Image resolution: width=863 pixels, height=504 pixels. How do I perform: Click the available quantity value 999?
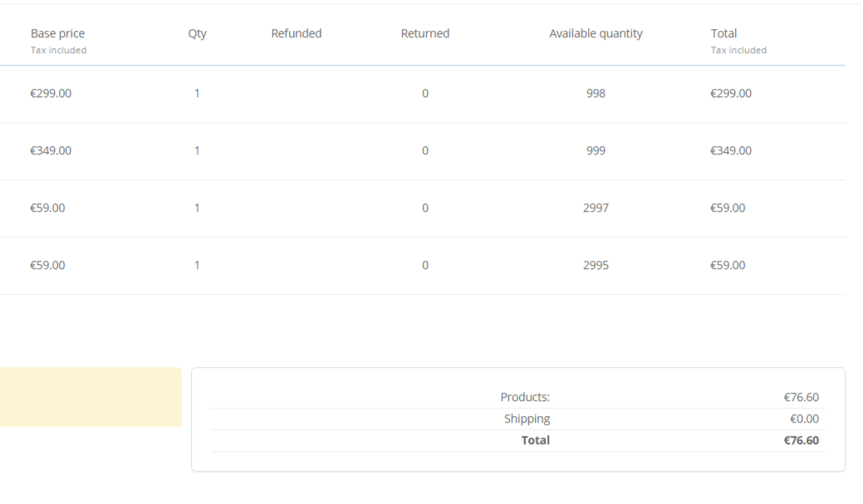coord(596,151)
